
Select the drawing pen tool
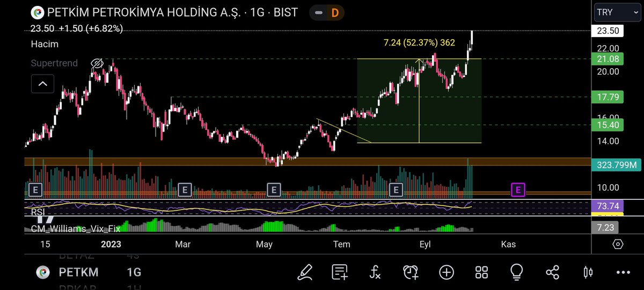(305, 272)
